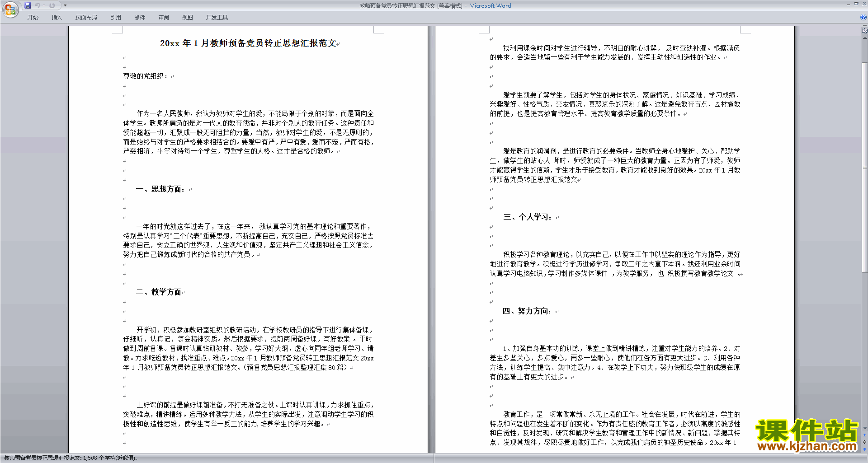Click the vertical scrollbar thumb
Viewport: 868px width, 463px height.
(x=865, y=167)
